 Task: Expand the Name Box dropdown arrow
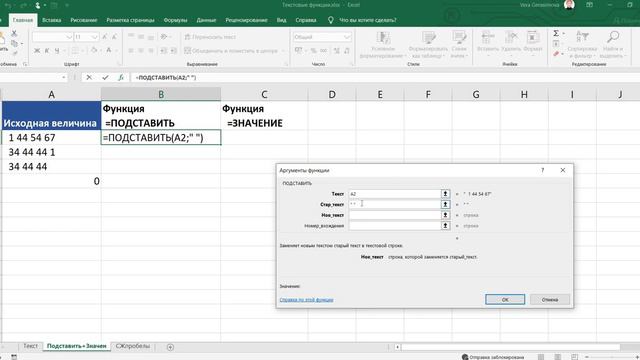coord(64,77)
